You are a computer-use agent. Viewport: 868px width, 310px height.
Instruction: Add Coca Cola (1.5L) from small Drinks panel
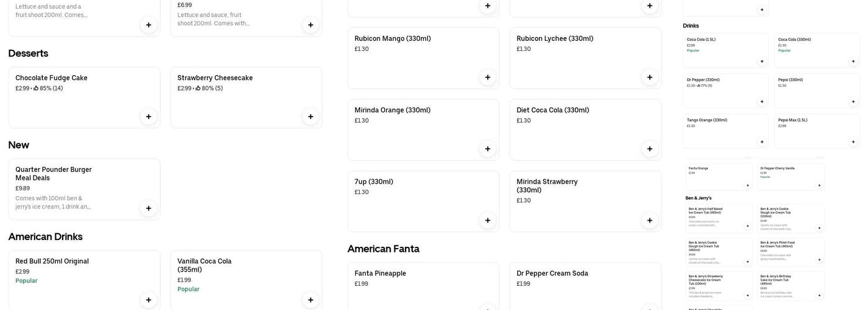pyautogui.click(x=762, y=61)
